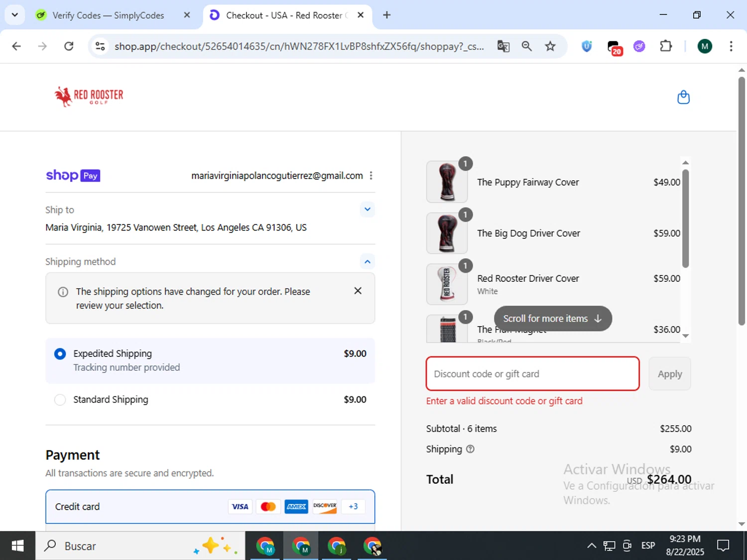Screen dimensions: 747x560
Task: View site information in address bar
Action: point(100,46)
